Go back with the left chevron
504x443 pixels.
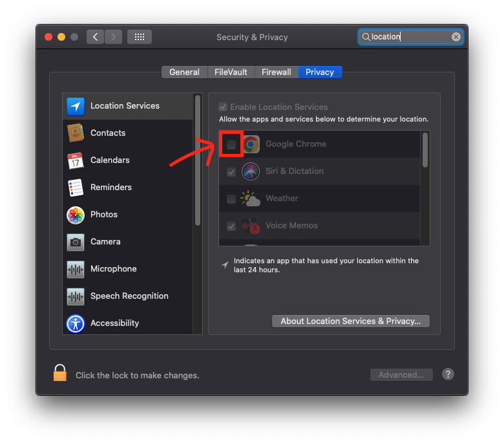(95, 37)
